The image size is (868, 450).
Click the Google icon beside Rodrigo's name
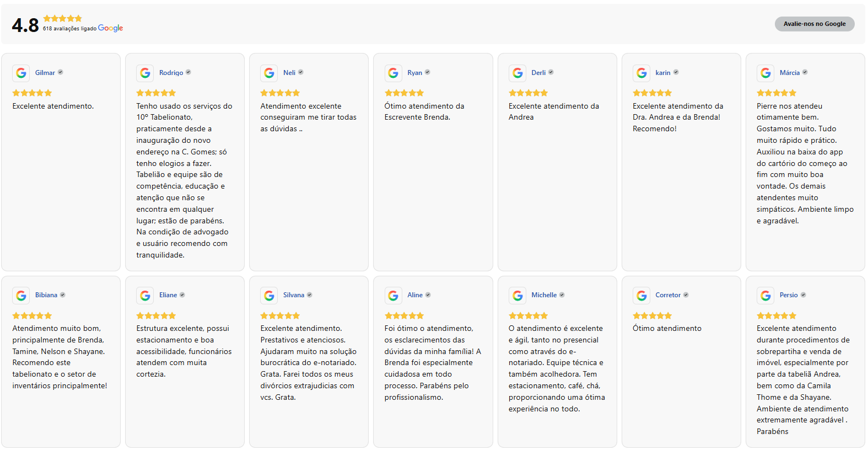click(x=145, y=73)
